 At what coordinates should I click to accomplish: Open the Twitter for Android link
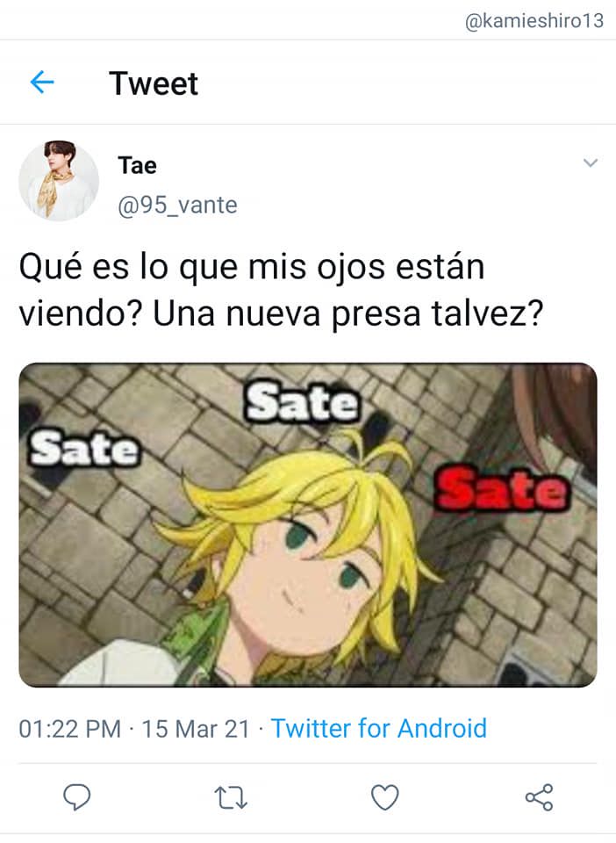point(378,729)
